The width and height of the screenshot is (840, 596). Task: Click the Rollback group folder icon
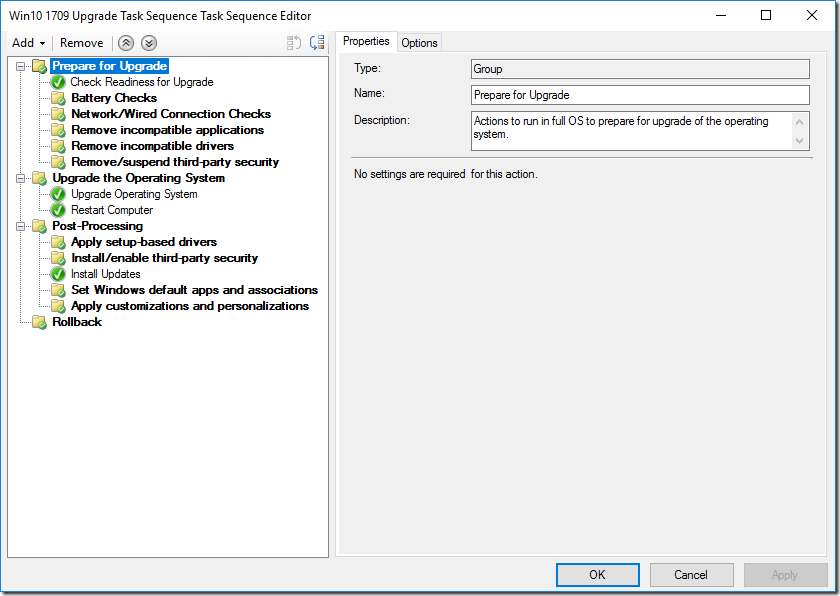coord(39,322)
